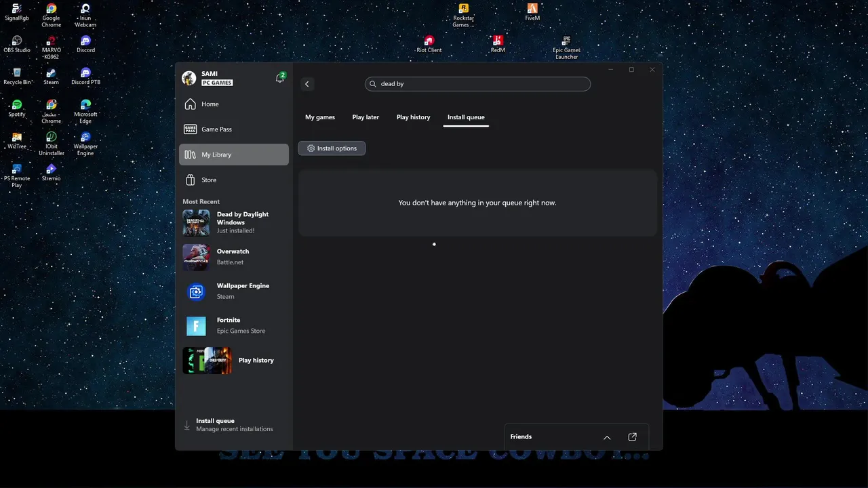Expand the Friends panel chevron

point(607,437)
